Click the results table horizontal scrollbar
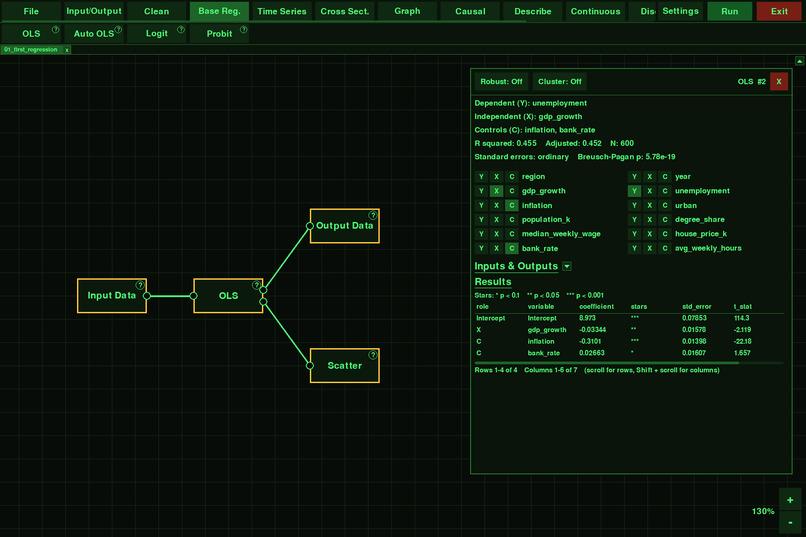 [607, 363]
